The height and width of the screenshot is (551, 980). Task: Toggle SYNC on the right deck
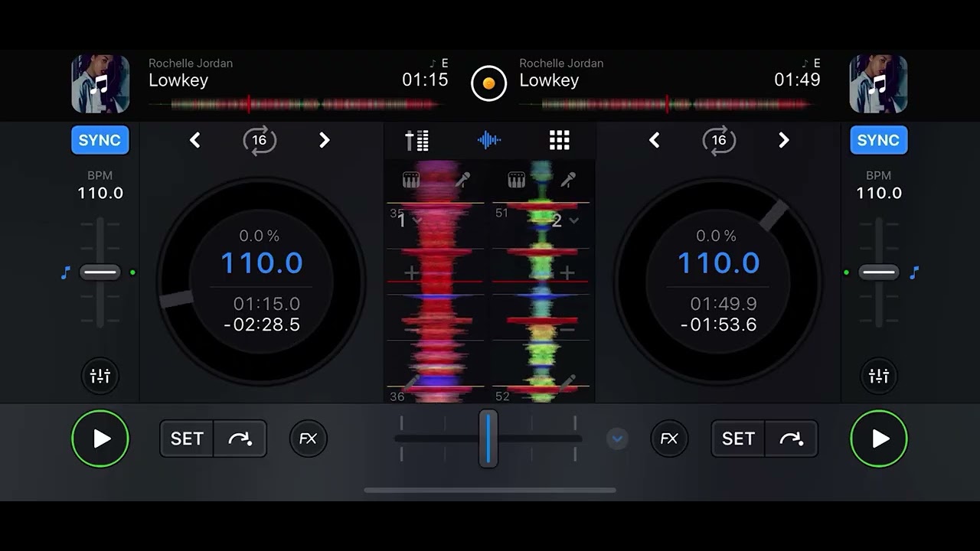coord(878,140)
